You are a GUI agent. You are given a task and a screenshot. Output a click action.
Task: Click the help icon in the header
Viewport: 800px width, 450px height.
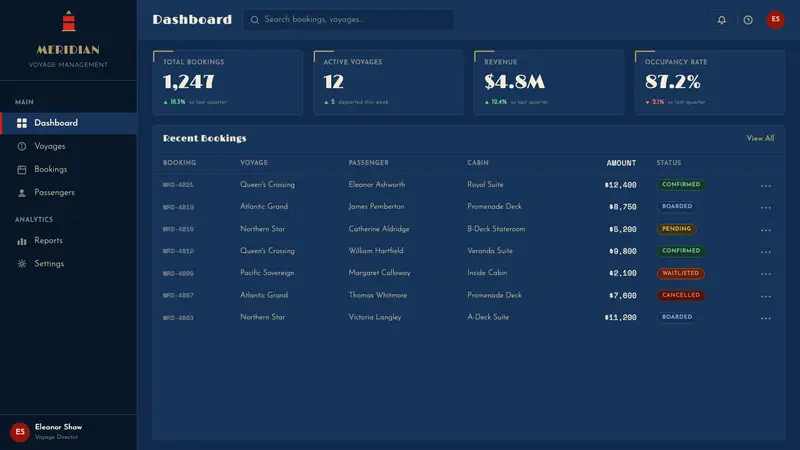pos(748,20)
